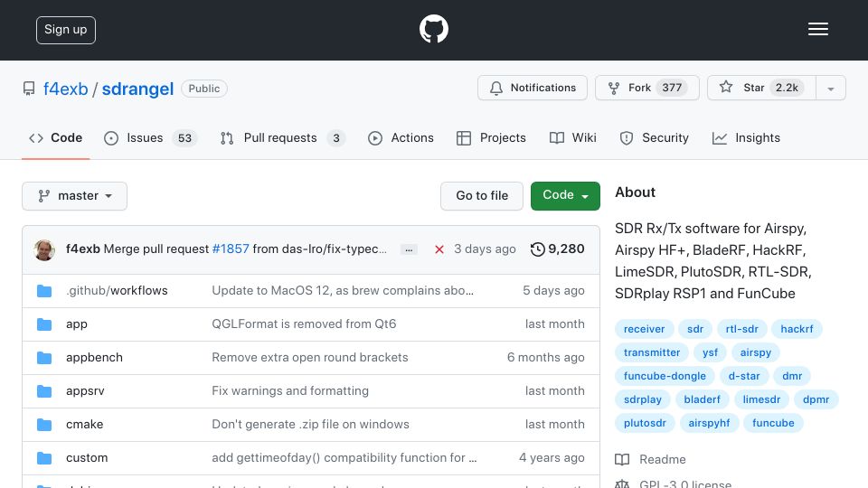Click the .github/workflows folder icon
Image resolution: width=868 pixels, height=488 pixels.
click(44, 290)
